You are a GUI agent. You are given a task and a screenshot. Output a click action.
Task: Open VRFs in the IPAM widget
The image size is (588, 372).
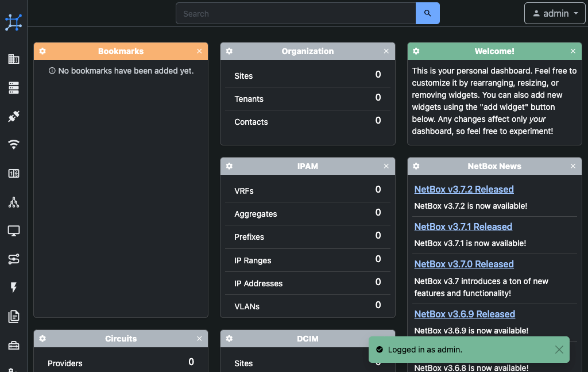pyautogui.click(x=308, y=191)
